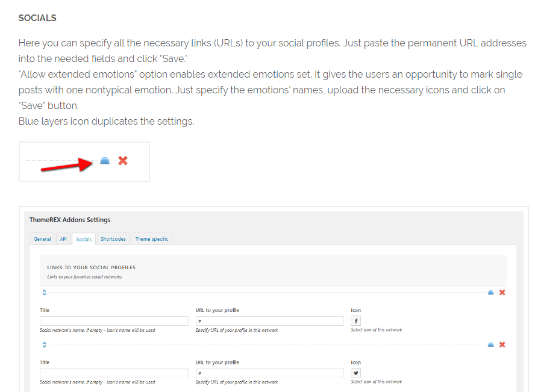Open the General tab

(42, 239)
